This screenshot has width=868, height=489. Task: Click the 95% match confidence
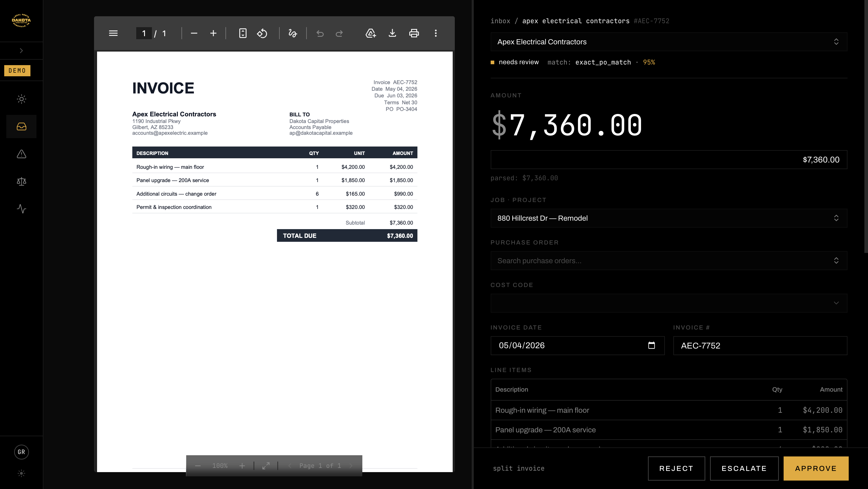pyautogui.click(x=649, y=62)
